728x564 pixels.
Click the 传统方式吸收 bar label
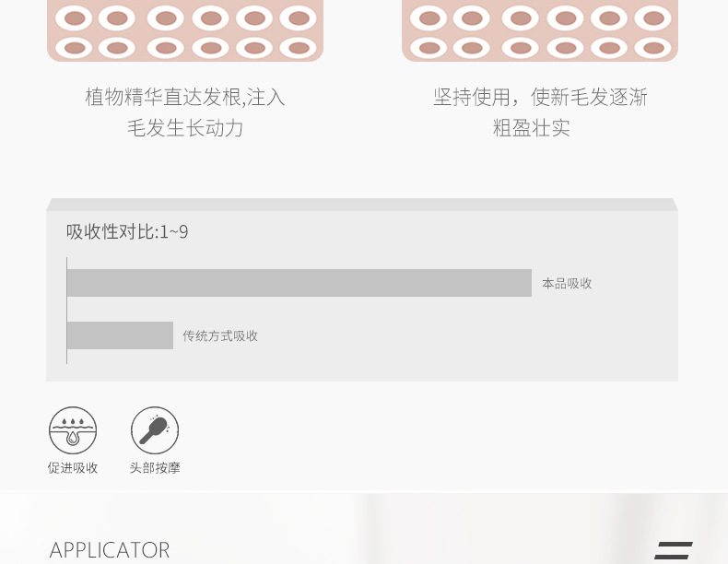[220, 335]
